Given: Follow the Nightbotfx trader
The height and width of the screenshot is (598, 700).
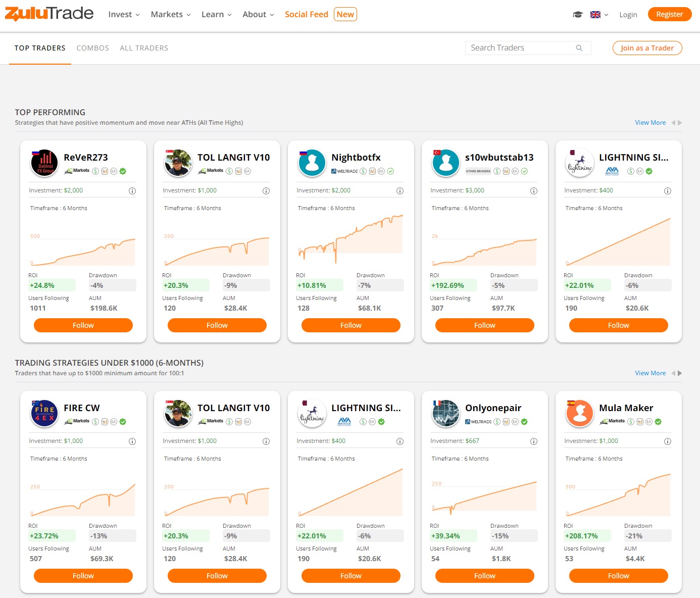Looking at the screenshot, I should coord(351,325).
